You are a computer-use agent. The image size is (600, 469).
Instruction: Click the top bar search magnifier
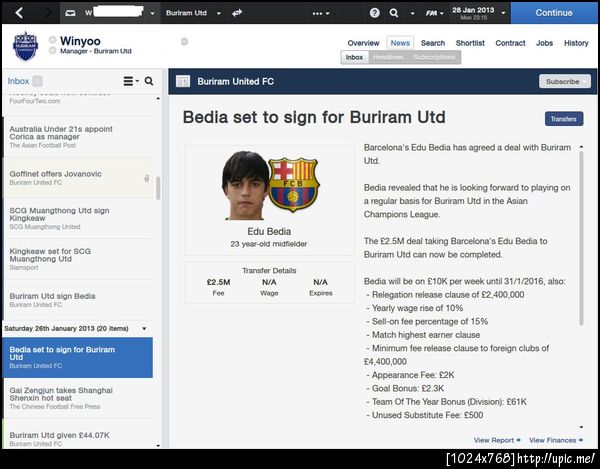(x=394, y=13)
